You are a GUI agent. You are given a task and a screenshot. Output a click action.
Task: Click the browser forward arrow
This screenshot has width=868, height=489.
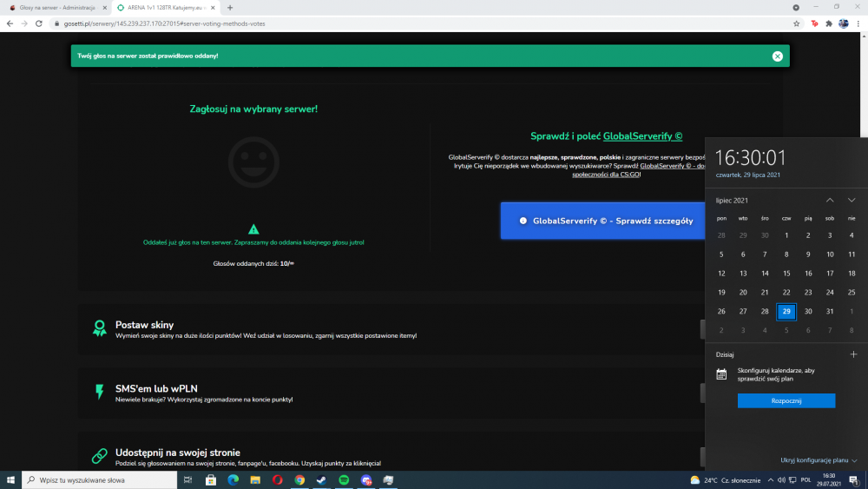pos(23,23)
